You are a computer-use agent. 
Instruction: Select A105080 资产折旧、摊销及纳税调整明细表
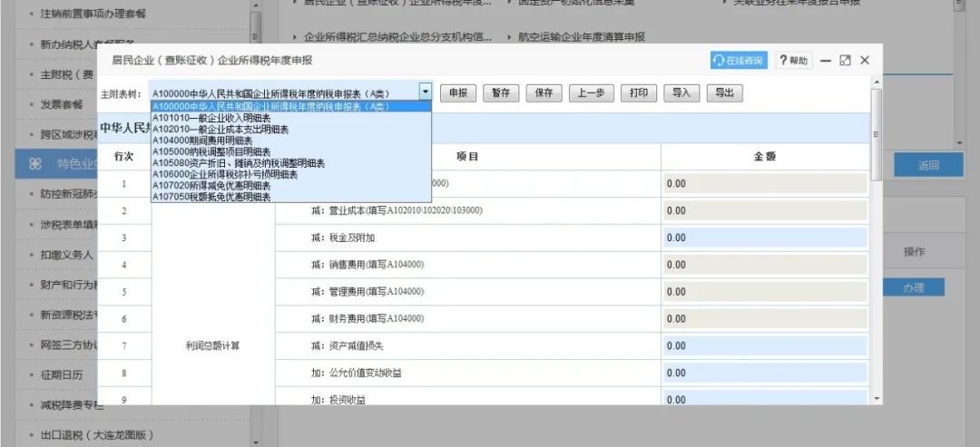tap(291, 163)
